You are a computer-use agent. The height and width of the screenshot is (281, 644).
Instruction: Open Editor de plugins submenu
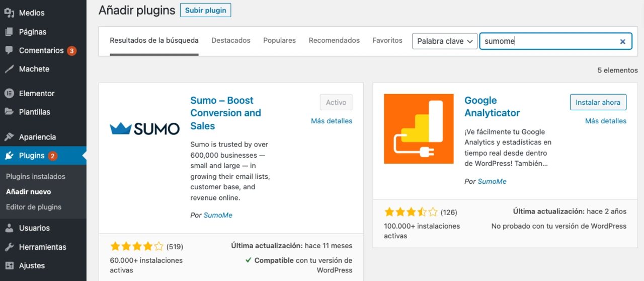tap(34, 207)
